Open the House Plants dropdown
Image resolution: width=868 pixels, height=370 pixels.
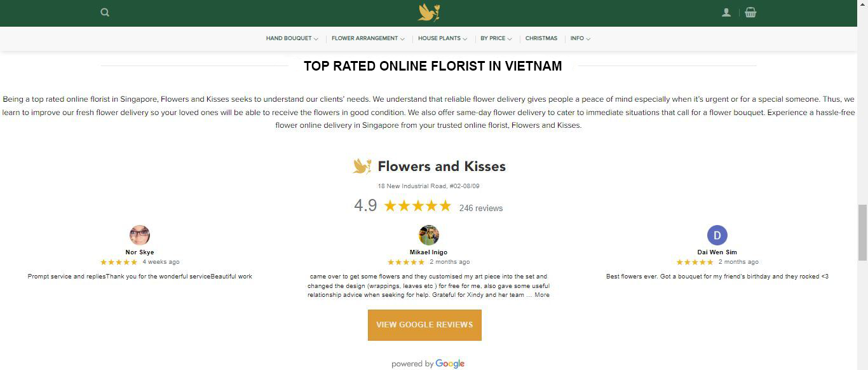coord(442,39)
